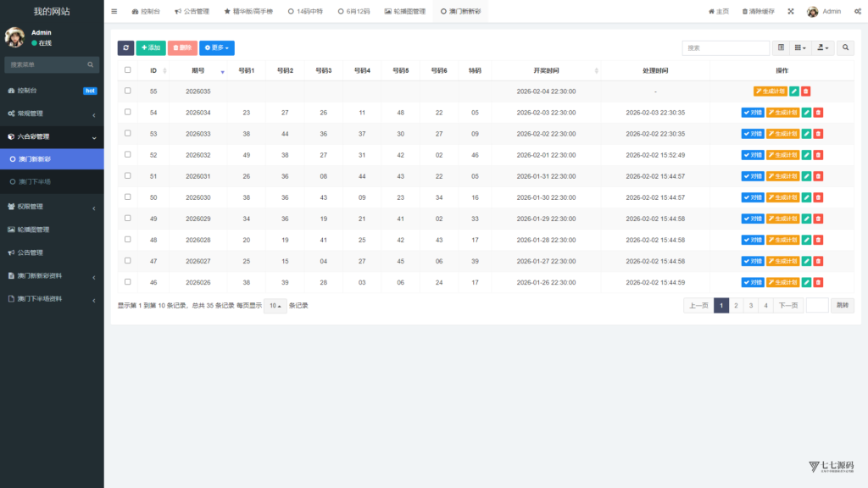
Task: Click the fullscreen icon in the header
Action: (x=791, y=12)
